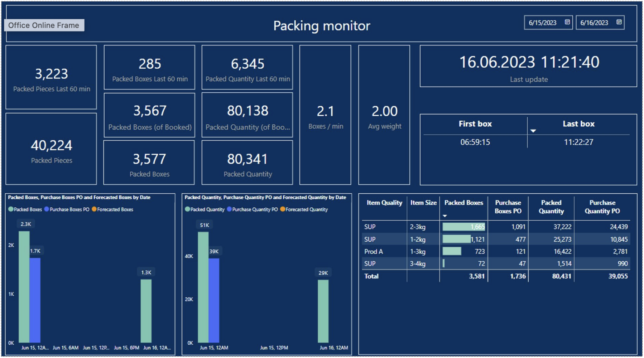The width and height of the screenshot is (644, 358).
Task: Sort table by Packed Quantity header
Action: (x=551, y=207)
